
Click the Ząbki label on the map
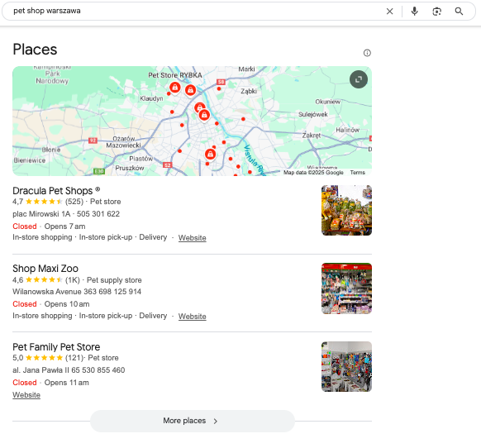(x=249, y=91)
